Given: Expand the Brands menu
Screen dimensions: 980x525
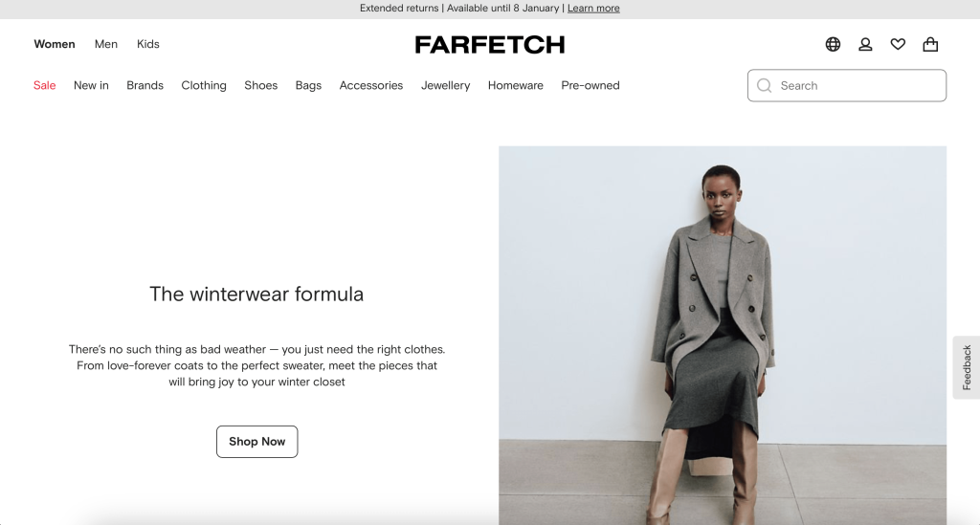Looking at the screenshot, I should [145, 85].
